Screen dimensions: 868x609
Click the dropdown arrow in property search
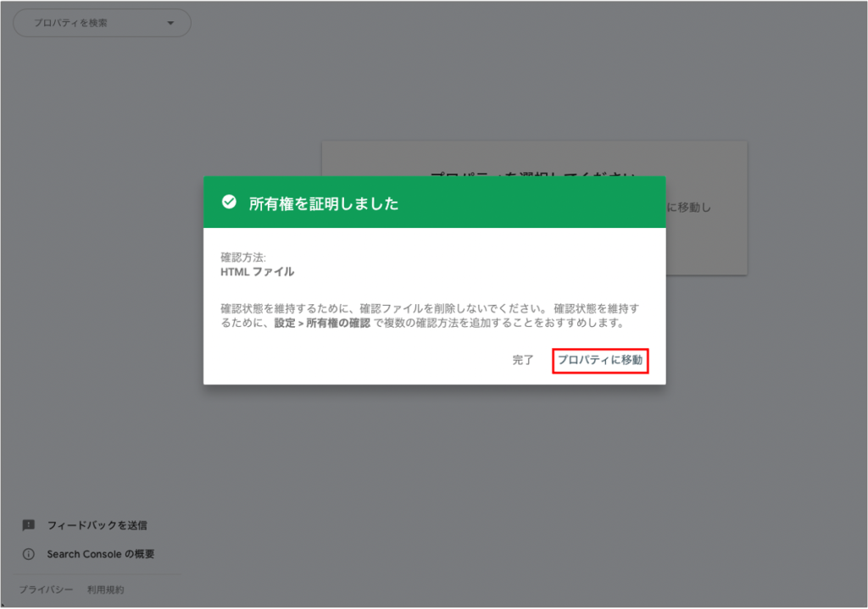(x=170, y=23)
